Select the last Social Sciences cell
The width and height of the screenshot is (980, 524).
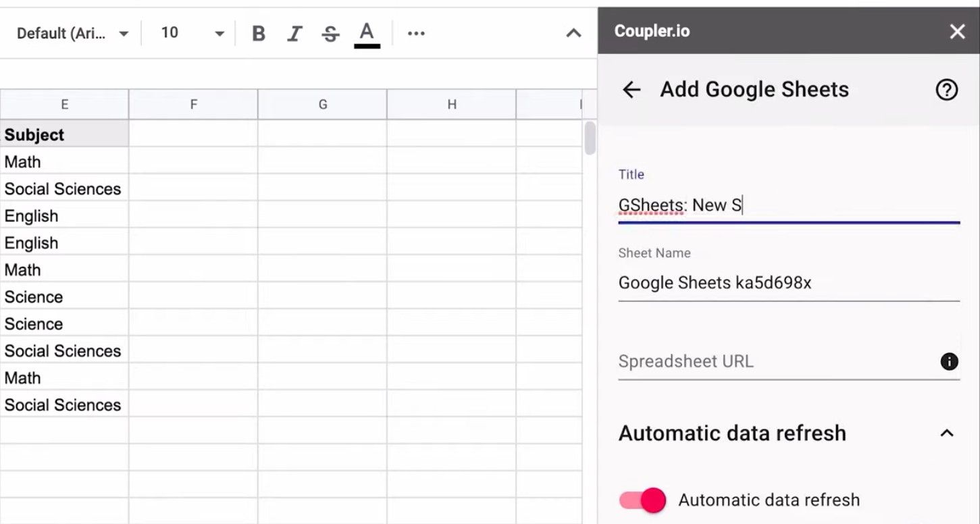coord(64,404)
